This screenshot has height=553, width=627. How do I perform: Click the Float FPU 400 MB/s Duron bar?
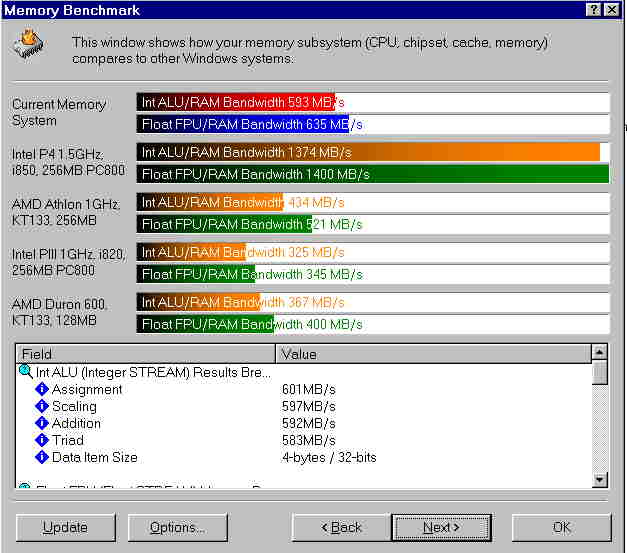(x=205, y=324)
